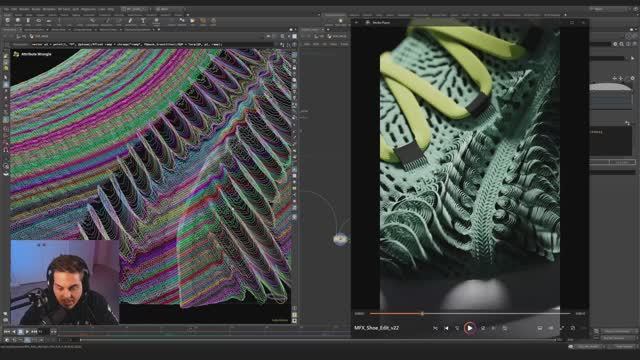
Task: Select the Sphere shelf tool
Action: point(18,21)
